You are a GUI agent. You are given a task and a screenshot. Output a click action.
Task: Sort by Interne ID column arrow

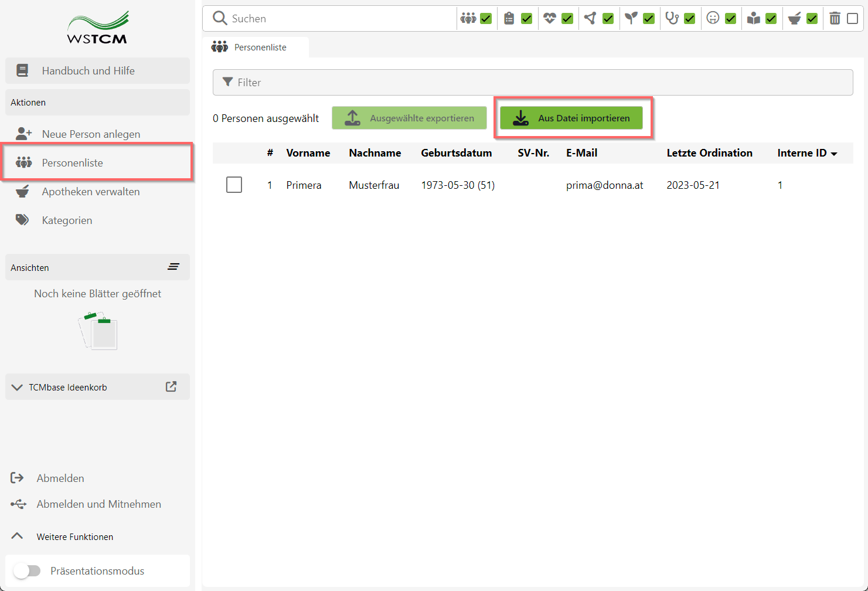click(x=834, y=154)
